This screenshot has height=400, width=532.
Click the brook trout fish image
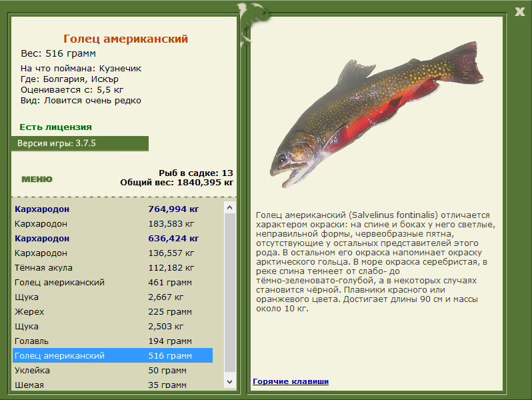(x=377, y=113)
